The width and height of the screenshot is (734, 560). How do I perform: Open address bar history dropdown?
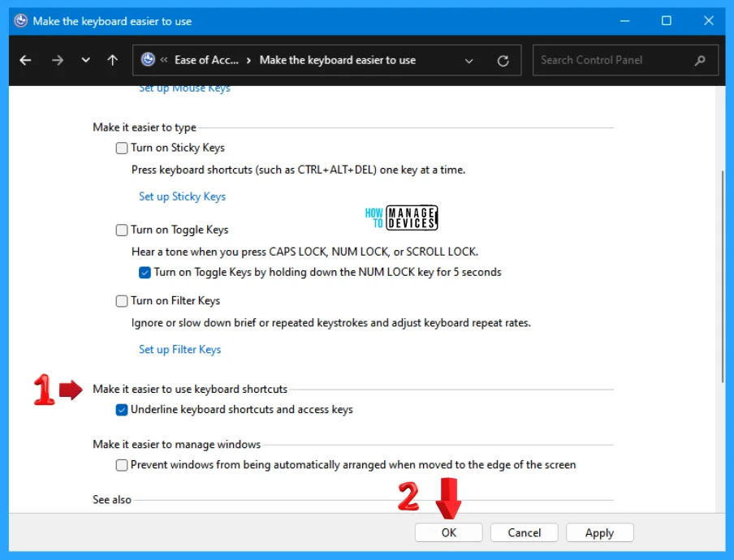[x=468, y=61]
